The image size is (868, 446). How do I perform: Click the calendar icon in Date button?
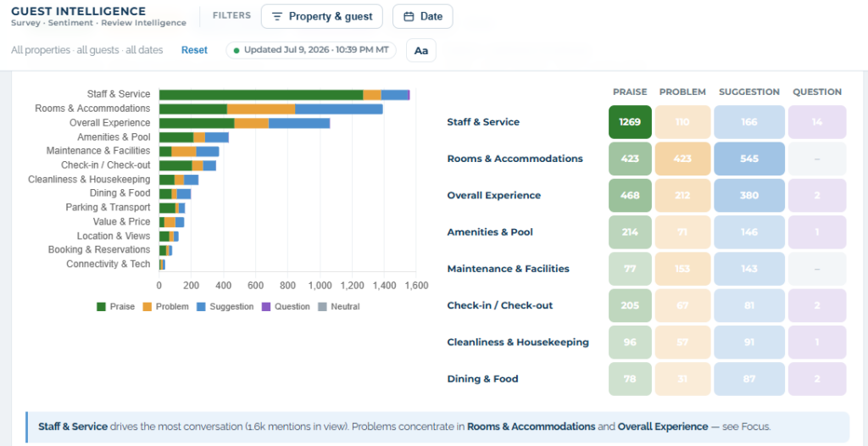409,17
